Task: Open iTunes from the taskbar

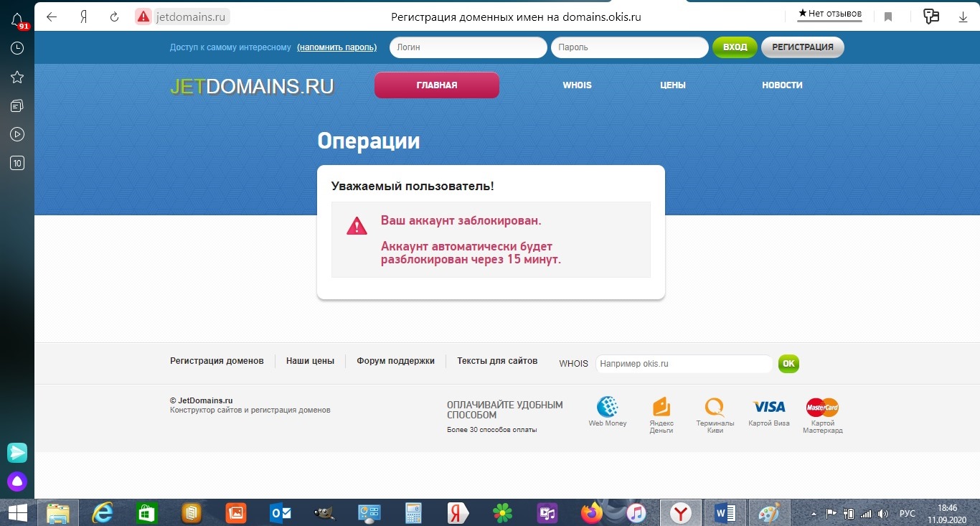Action: coord(636,512)
